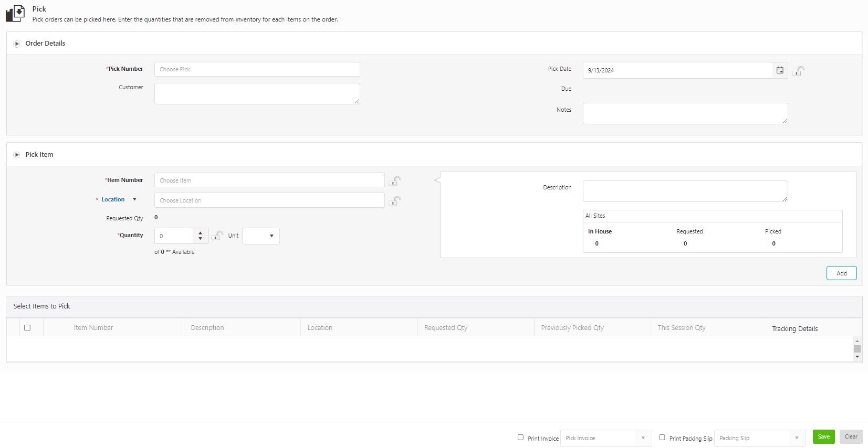Click the lock icon beside Quantity field
Screen dimensions: 868x448
click(x=217, y=236)
